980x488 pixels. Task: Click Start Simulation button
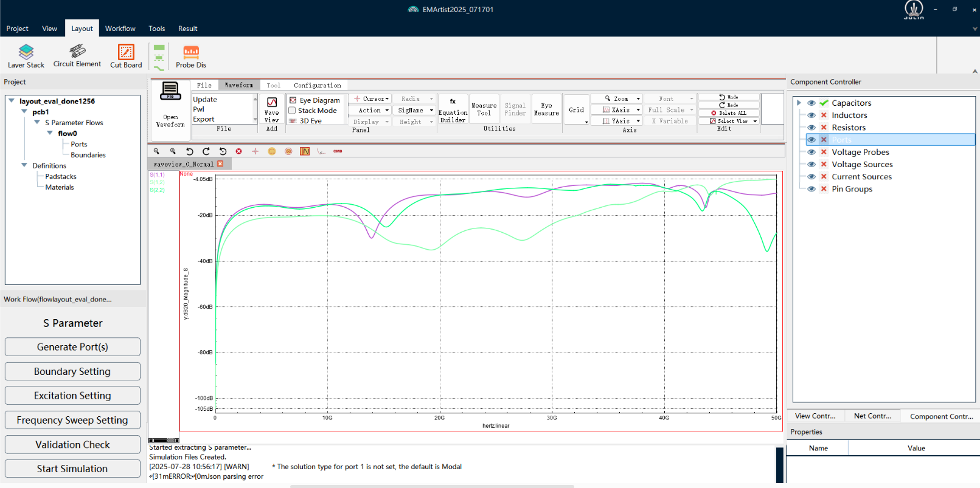pos(72,469)
